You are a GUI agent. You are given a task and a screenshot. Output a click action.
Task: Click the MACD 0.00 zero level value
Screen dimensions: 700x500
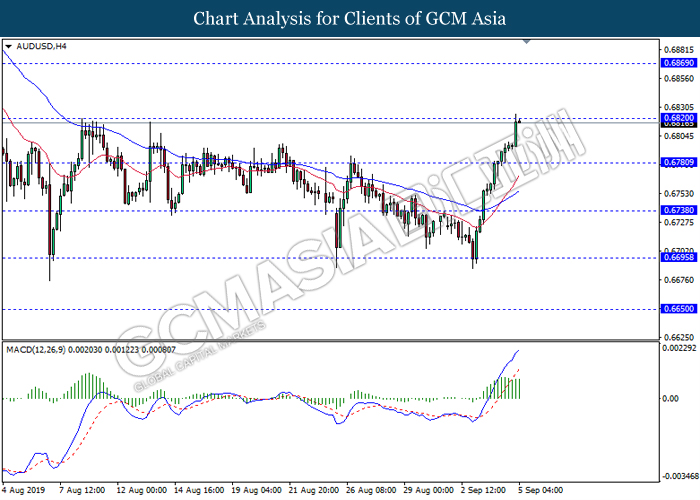[671, 398]
